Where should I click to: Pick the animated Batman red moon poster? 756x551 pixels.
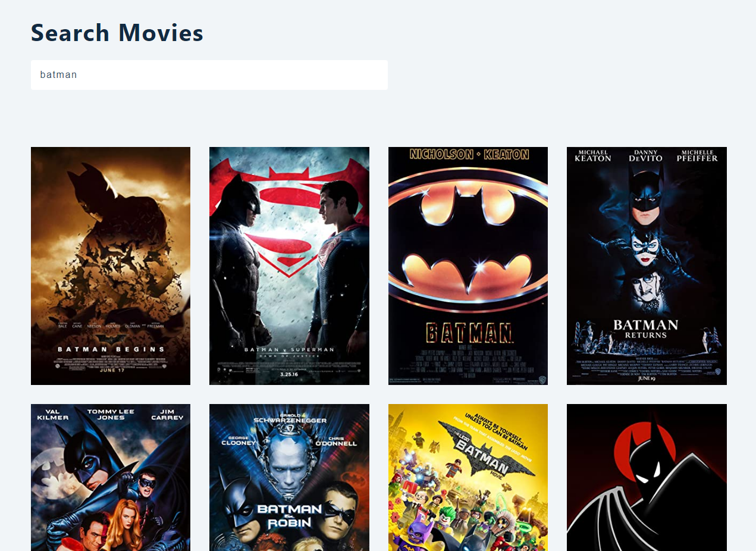point(647,478)
